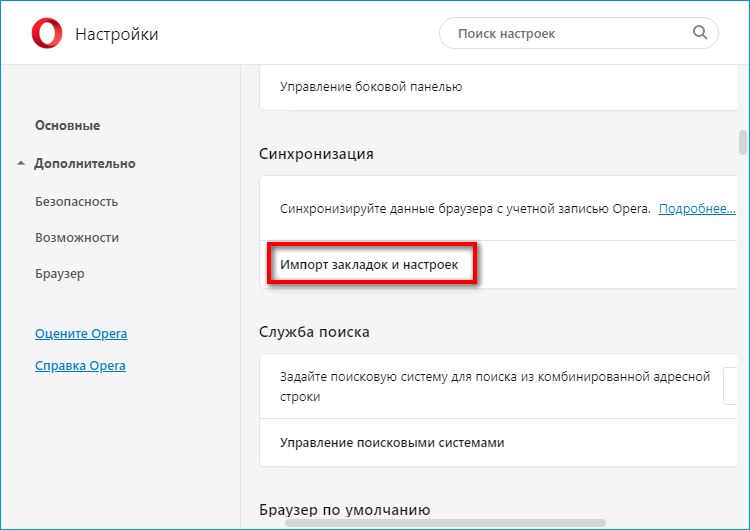The width and height of the screenshot is (750, 530).
Task: Click the 'Дополнительно' sidebar label
Action: pos(85,164)
